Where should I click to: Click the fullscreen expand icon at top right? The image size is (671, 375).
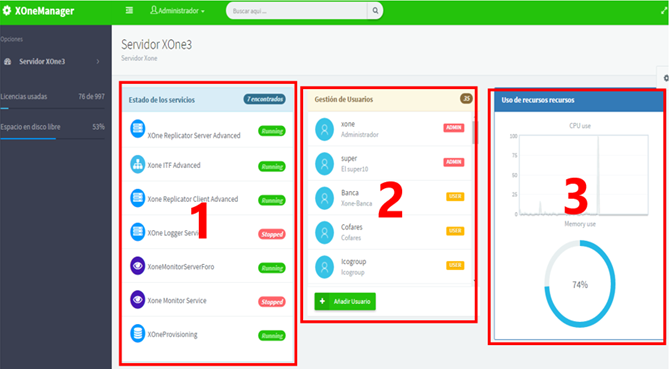pos(664,11)
